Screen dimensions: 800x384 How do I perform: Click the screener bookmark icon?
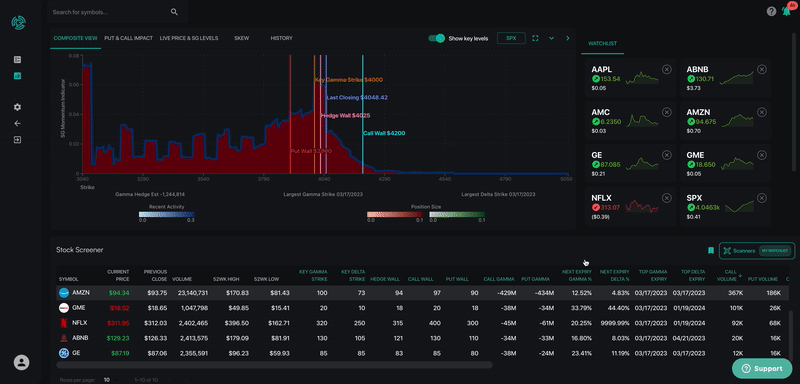click(x=711, y=250)
